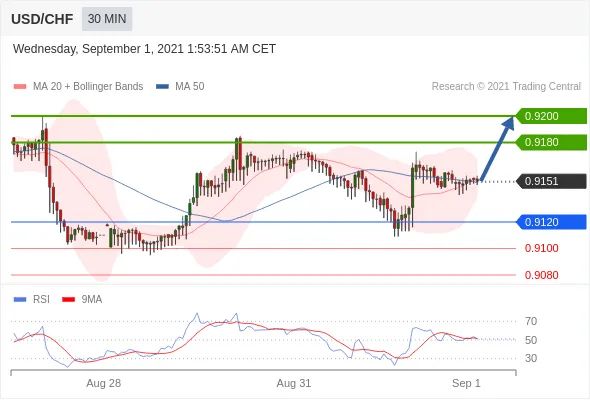
Task: Click the Aug 28 date axis label
Action: click(103, 383)
